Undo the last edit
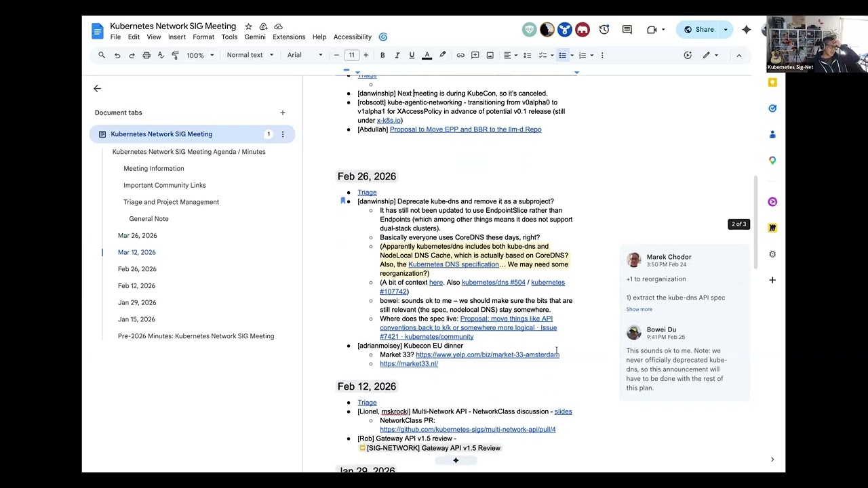The width and height of the screenshot is (868, 488). click(x=117, y=55)
